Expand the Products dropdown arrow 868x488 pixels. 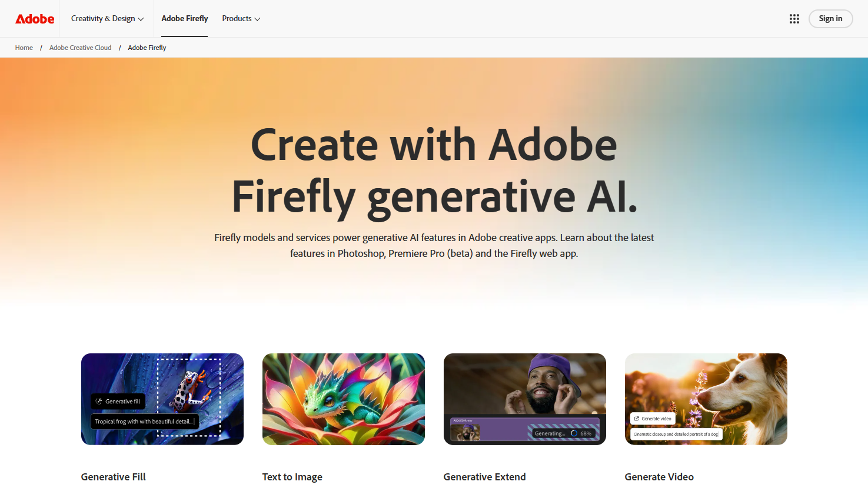click(257, 19)
